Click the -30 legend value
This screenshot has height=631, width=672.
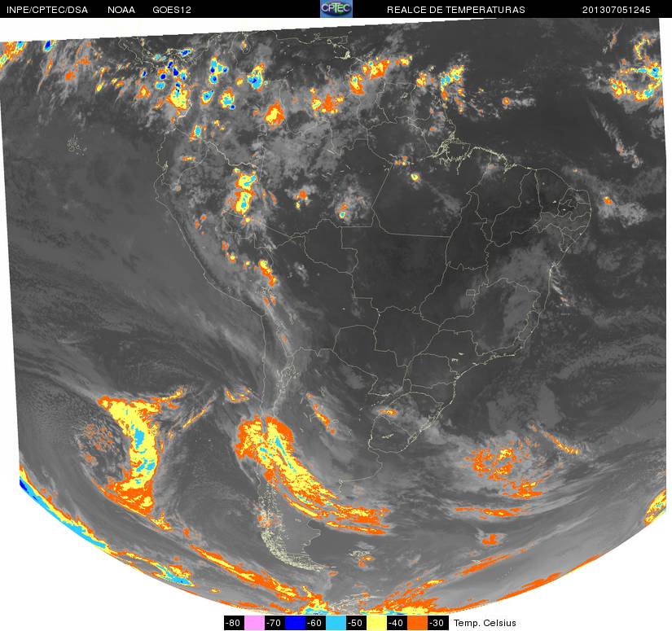tap(438, 623)
